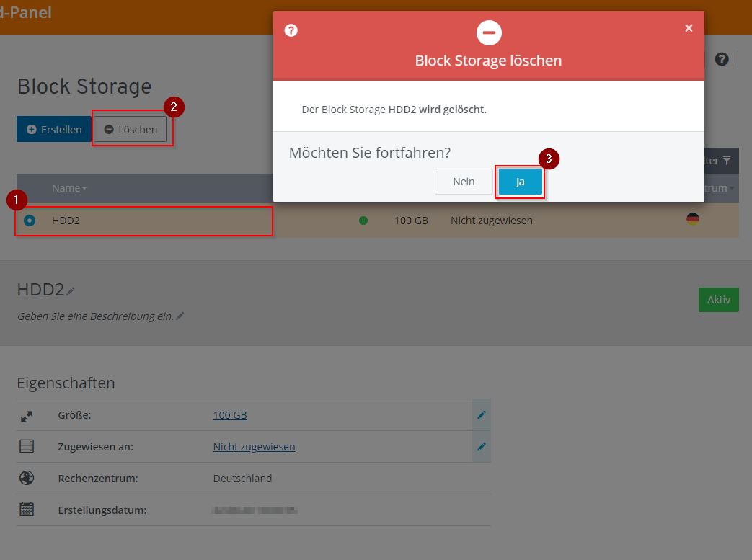Click the Größe resize arrows icon

click(27, 416)
